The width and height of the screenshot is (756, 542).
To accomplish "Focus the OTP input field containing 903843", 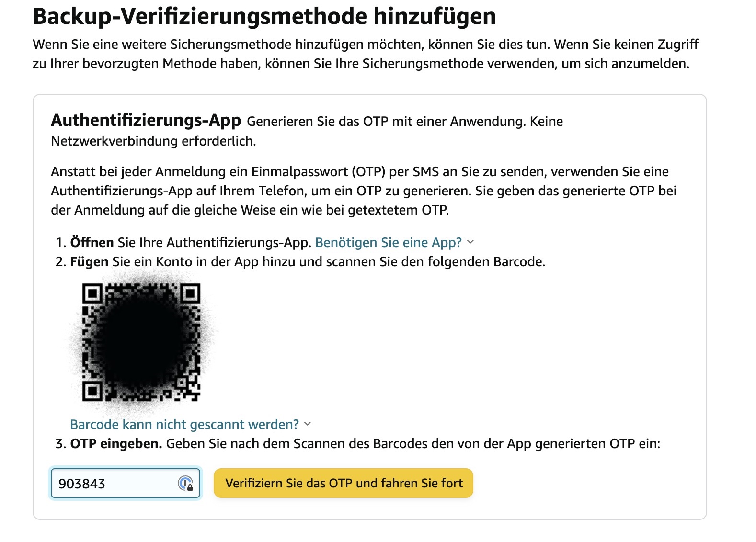I will click(x=126, y=484).
